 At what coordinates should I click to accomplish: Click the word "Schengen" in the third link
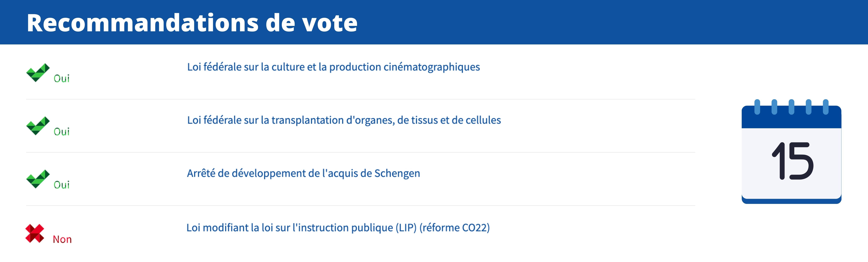(x=397, y=173)
